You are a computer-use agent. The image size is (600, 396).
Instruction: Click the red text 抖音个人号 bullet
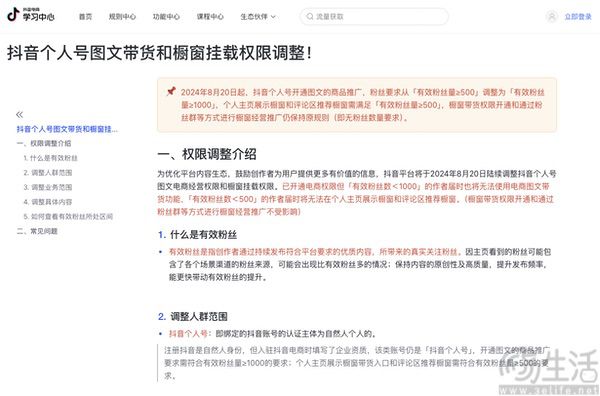[188, 334]
